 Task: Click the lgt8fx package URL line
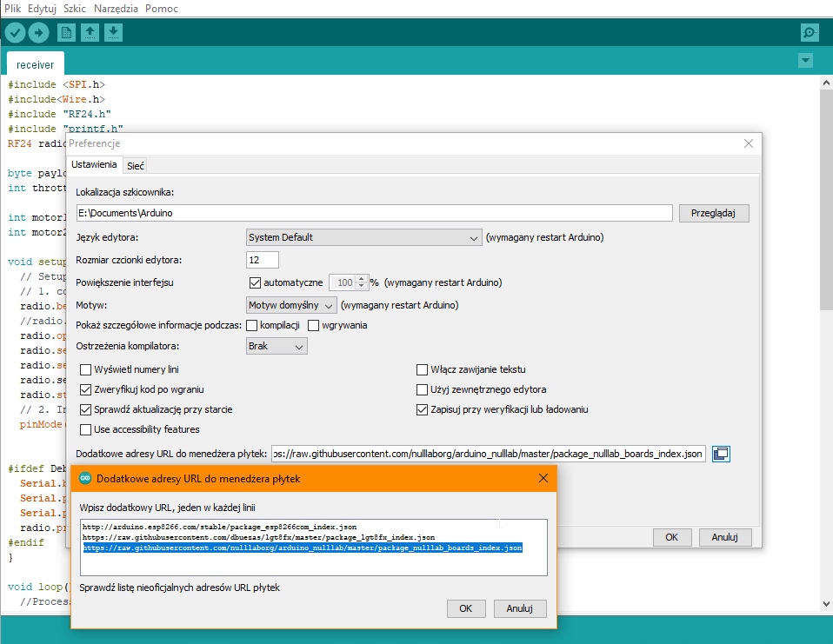point(258,537)
